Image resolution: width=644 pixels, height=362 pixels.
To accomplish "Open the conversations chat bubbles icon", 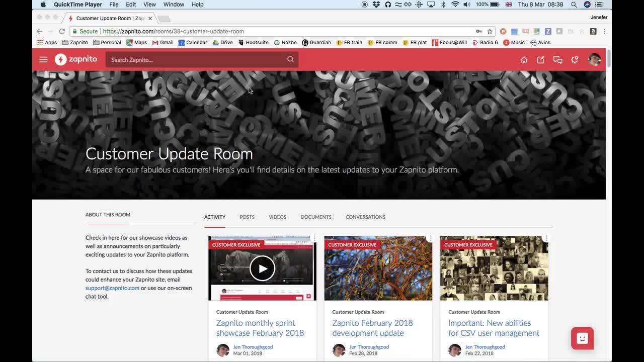I will coord(557,60).
